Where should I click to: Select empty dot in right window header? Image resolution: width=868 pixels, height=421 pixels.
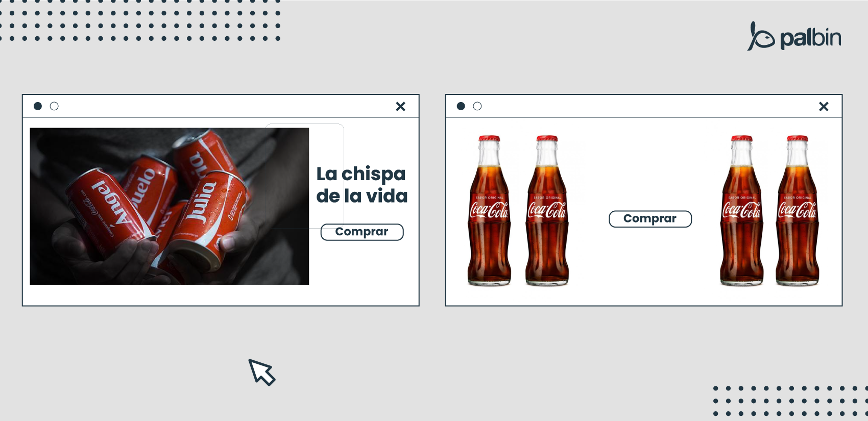click(x=477, y=106)
